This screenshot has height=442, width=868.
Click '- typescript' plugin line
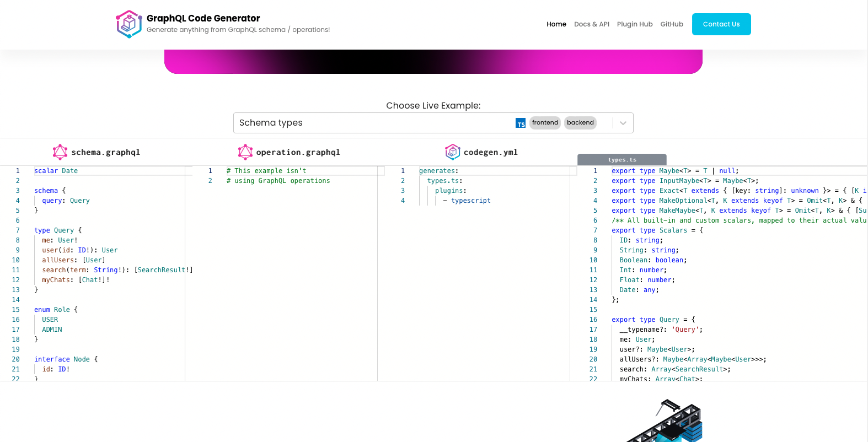point(467,201)
